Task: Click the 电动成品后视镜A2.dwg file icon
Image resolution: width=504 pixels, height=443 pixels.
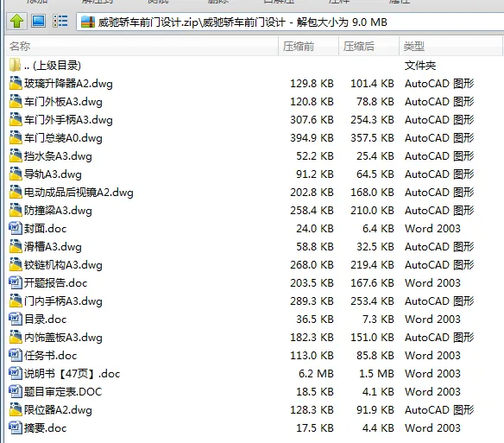Action: [16, 192]
